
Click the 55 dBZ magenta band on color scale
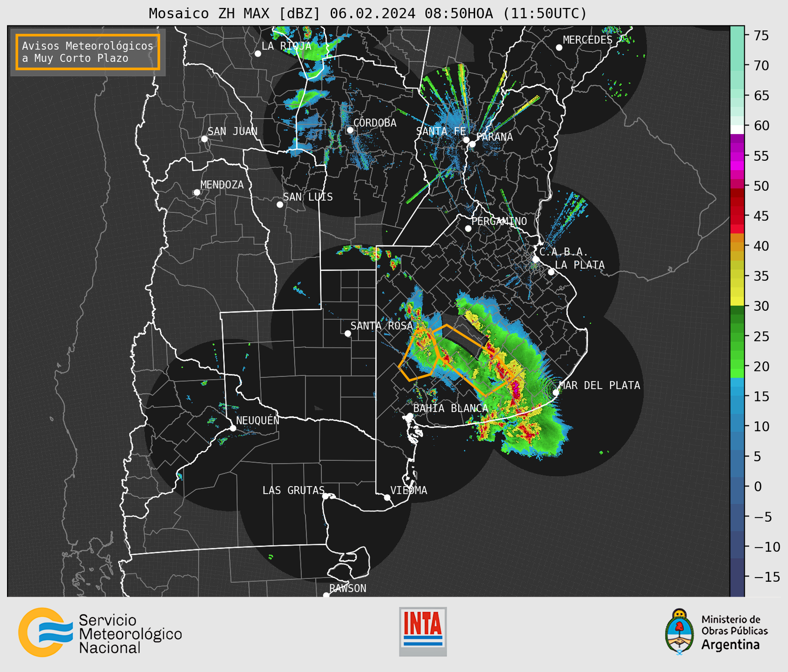(737, 156)
